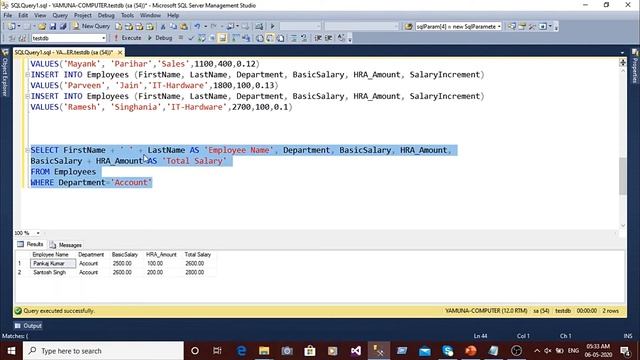Open the notification center icon
Viewport: 640px width, 360px height.
625,351
